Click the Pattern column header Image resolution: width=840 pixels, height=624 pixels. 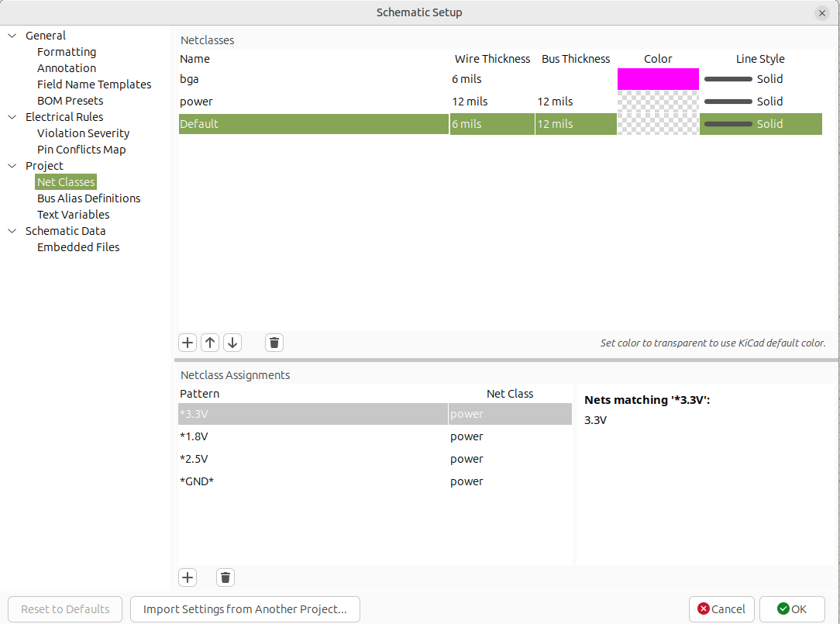tap(313, 394)
